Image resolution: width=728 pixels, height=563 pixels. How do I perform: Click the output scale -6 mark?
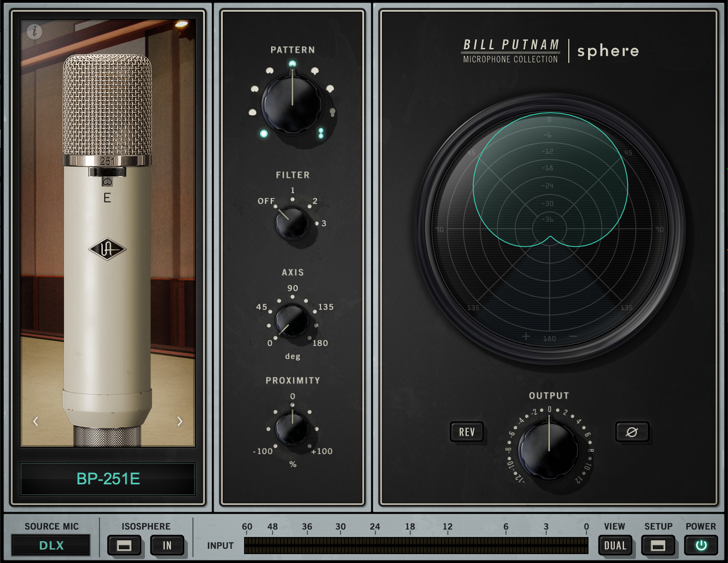click(511, 434)
